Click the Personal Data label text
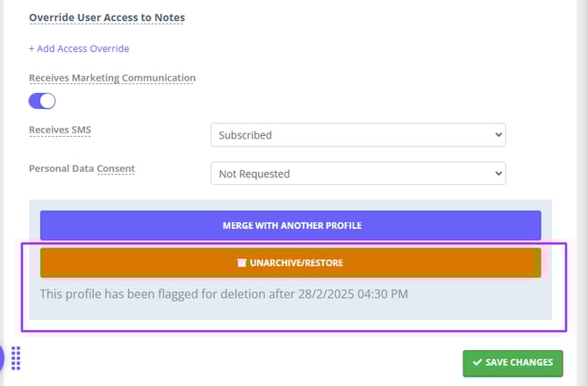This screenshot has height=386, width=588. (61, 168)
